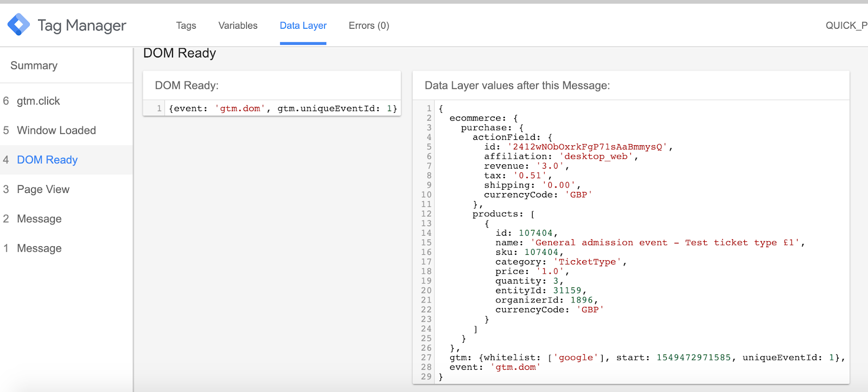This screenshot has height=392, width=868.
Task: Click the sku: 107404 line
Action: [529, 252]
